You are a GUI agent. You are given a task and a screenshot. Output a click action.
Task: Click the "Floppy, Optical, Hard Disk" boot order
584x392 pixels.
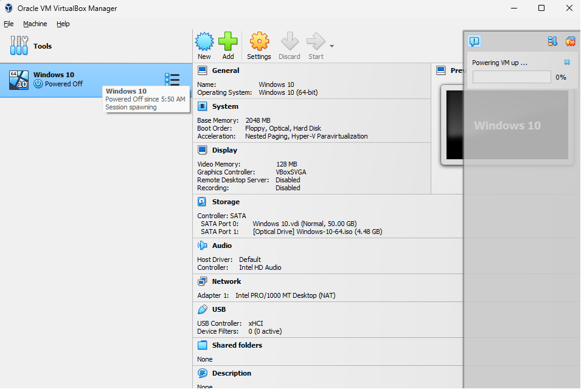pyautogui.click(x=283, y=128)
